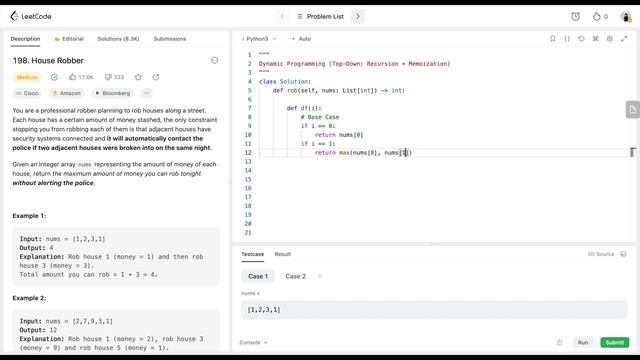Expand the editor to fullscreen
The width and height of the screenshot is (640, 360).
click(624, 39)
